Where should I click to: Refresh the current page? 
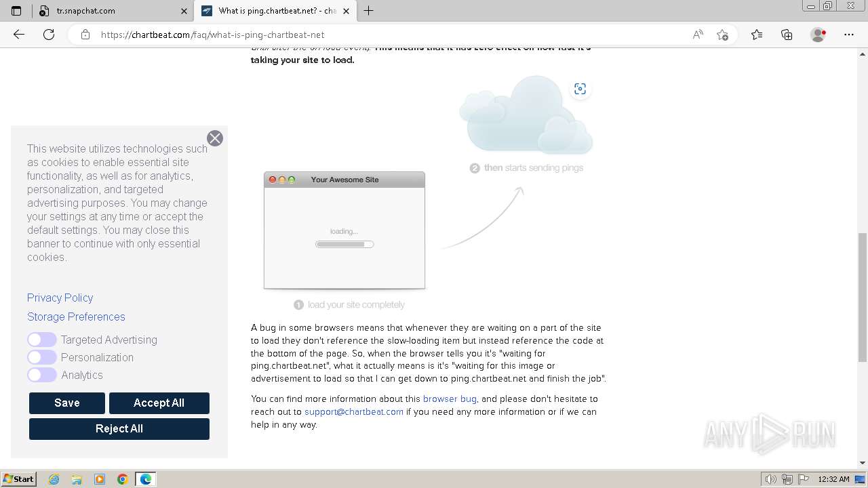pyautogui.click(x=49, y=35)
